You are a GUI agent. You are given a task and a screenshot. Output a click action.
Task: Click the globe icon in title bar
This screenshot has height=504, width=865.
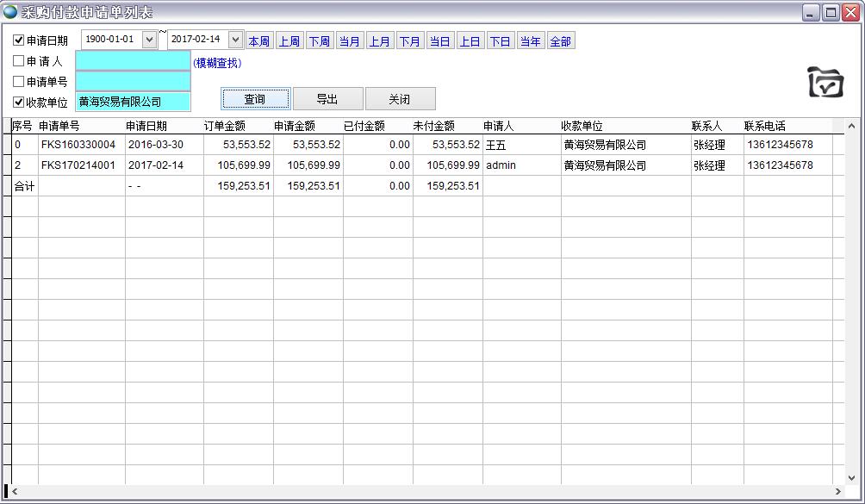[10, 12]
